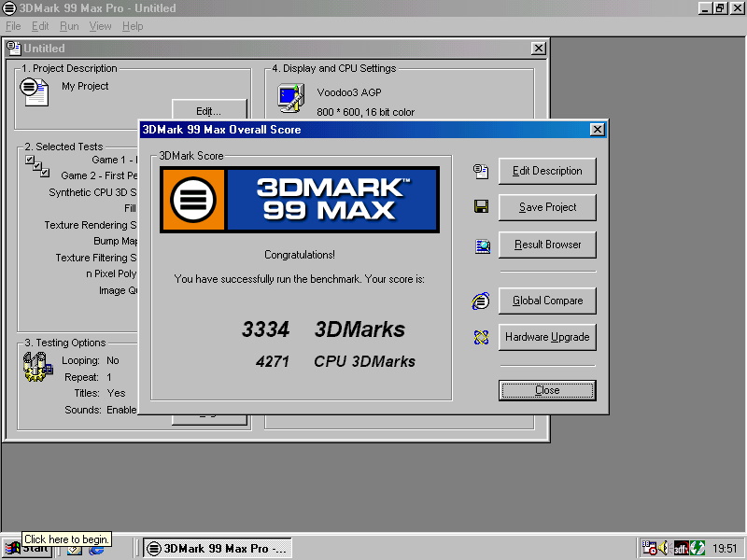Image resolution: width=747 pixels, height=560 pixels.
Task: Click the Hardware Upgrade button
Action: 547,337
